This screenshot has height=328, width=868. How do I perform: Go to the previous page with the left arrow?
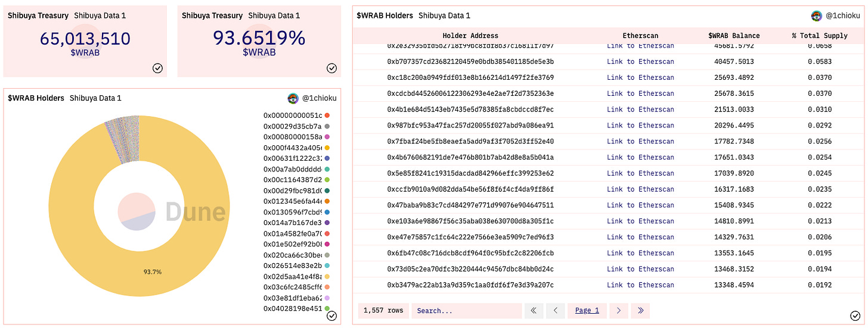tap(556, 310)
